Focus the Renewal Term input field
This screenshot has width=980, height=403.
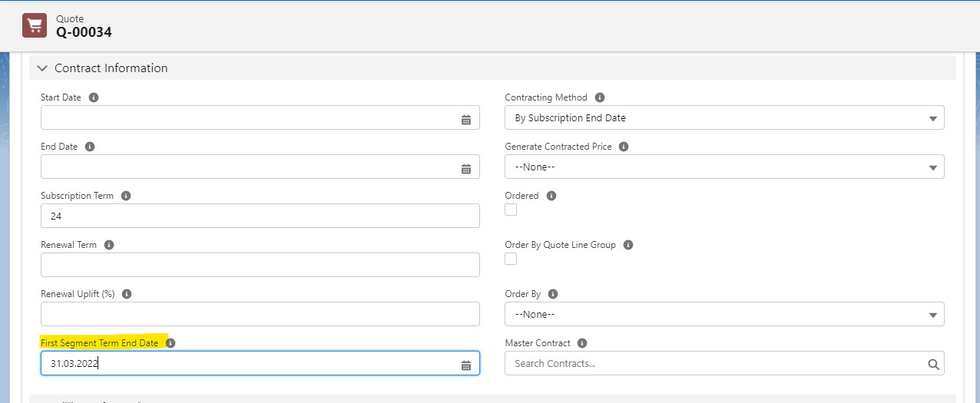[x=260, y=266]
